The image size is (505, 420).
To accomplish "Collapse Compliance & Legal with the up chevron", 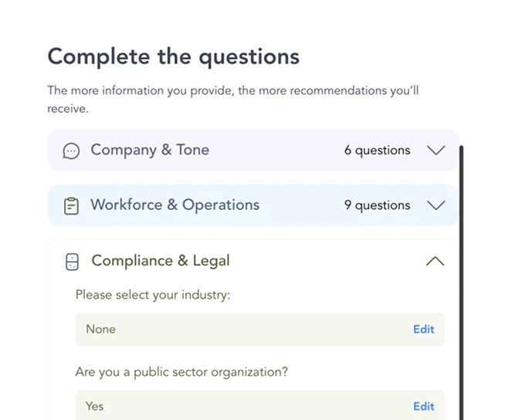I will pyautogui.click(x=435, y=262).
